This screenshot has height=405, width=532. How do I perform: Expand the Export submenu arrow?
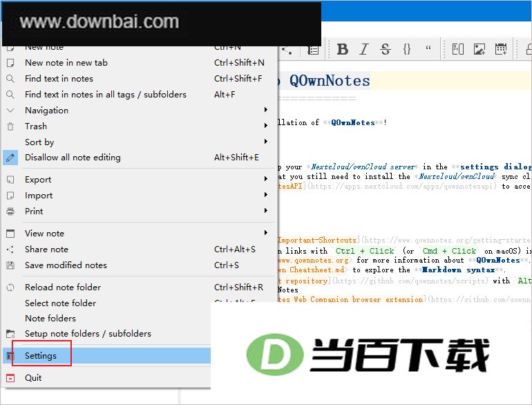coord(266,178)
